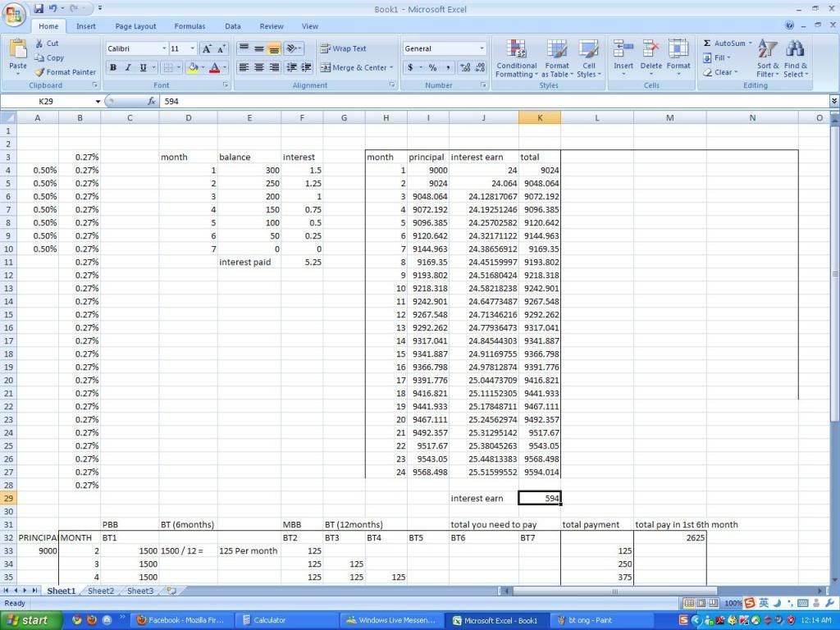Open Calculator from the taskbar
This screenshot has height=630, width=840.
click(269, 620)
